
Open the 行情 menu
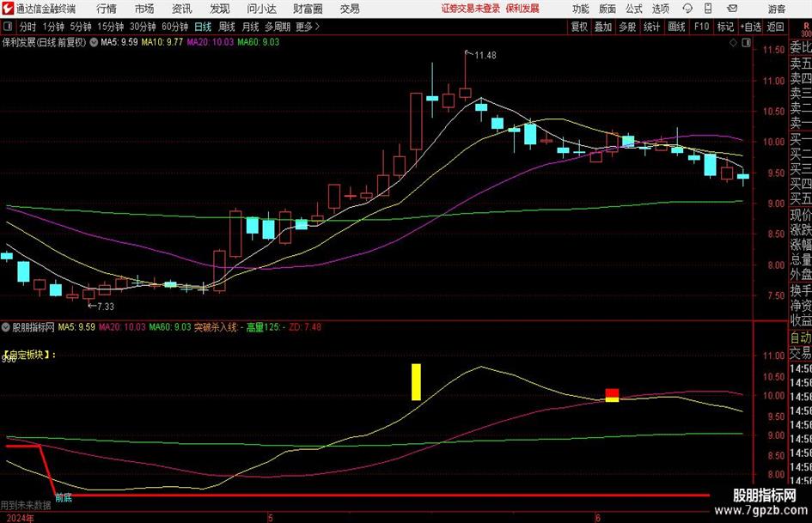point(107,9)
